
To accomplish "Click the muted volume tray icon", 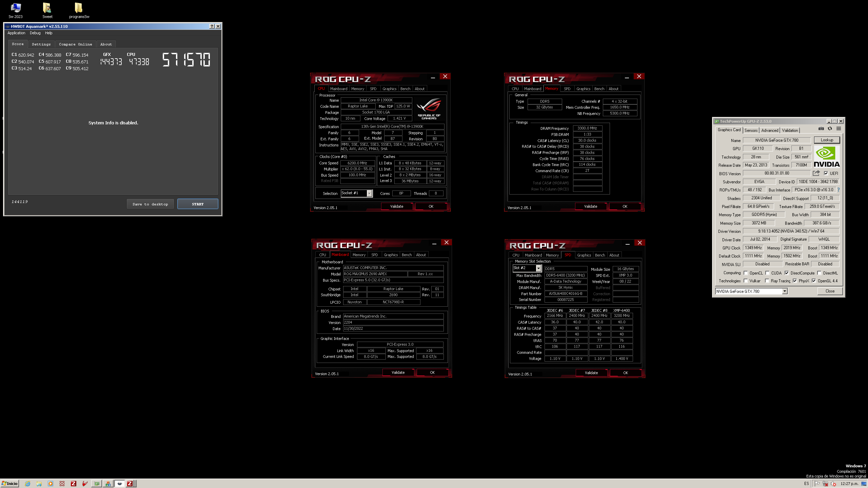I will tap(833, 484).
